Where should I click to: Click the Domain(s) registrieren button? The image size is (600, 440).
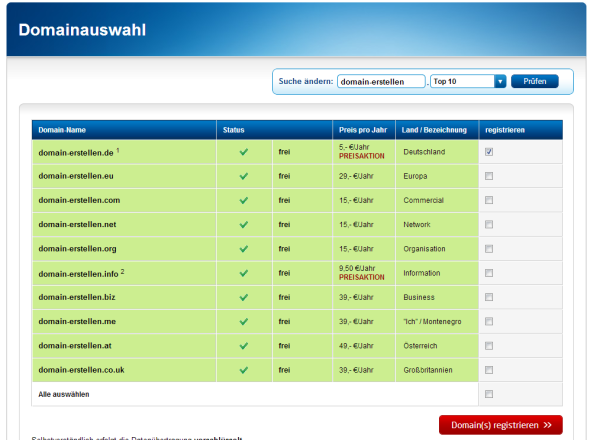(x=500, y=425)
